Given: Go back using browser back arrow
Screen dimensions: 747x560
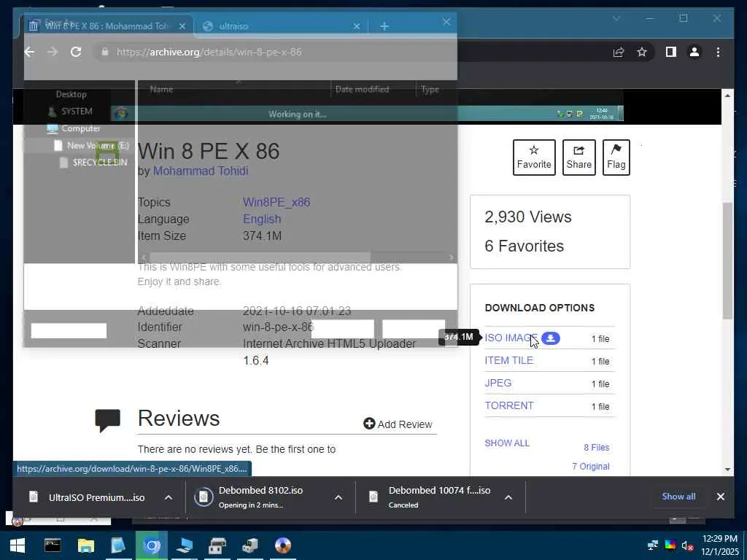Looking at the screenshot, I should 29,52.
